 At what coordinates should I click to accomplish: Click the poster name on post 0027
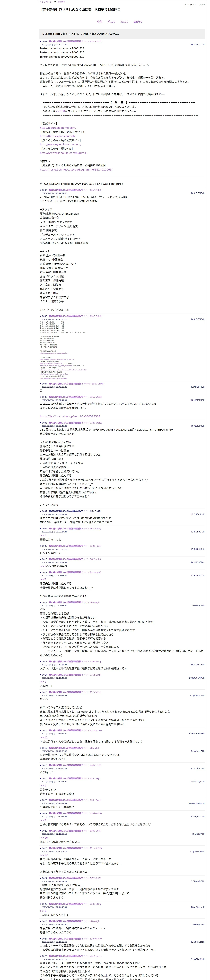[x=66, y=939]
